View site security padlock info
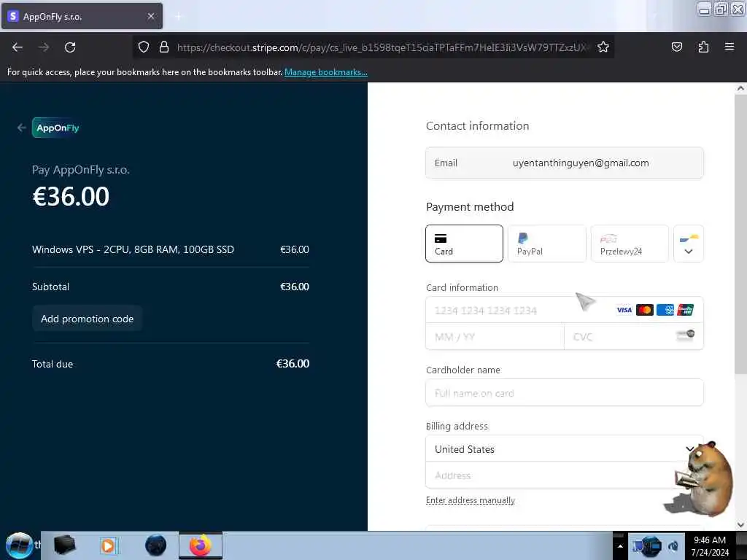Image resolution: width=747 pixels, height=560 pixels. [x=164, y=47]
